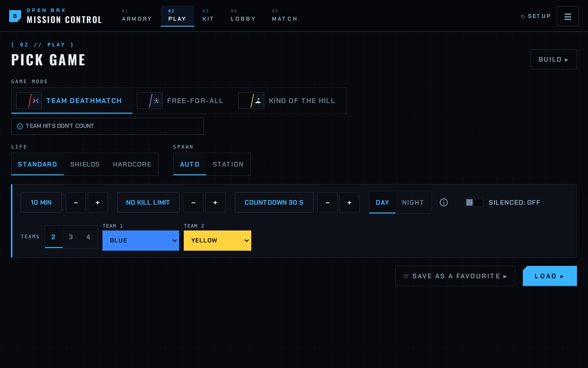Click the King of the Hill flag icon
The height and width of the screenshot is (368, 588).
pos(251,101)
